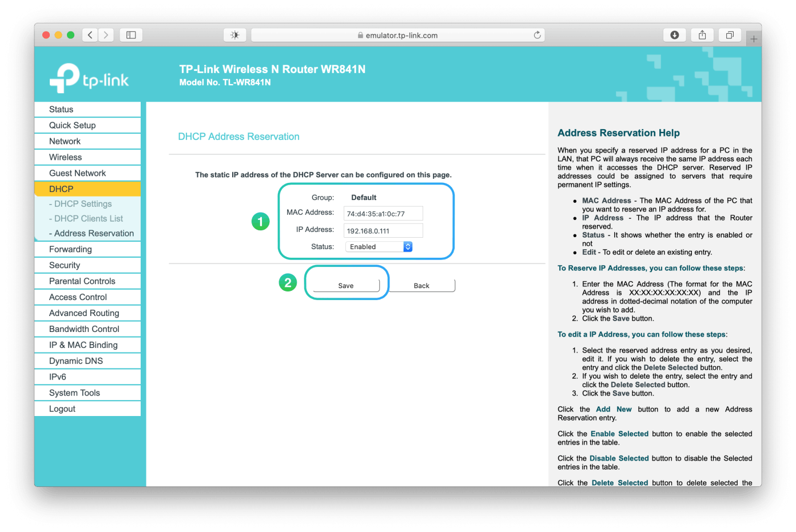
Task: Click the Save button
Action: coord(346,286)
